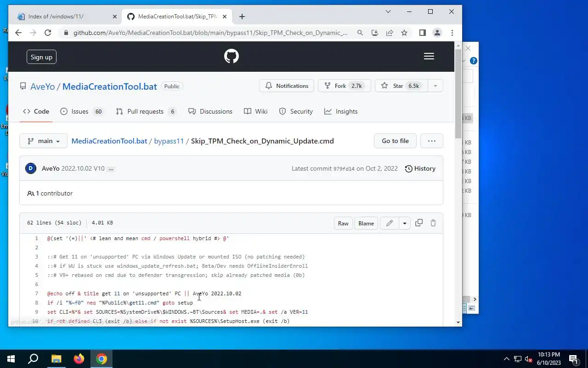Open the bypass11 folder breadcrumb
The image size is (588, 368).
(169, 141)
